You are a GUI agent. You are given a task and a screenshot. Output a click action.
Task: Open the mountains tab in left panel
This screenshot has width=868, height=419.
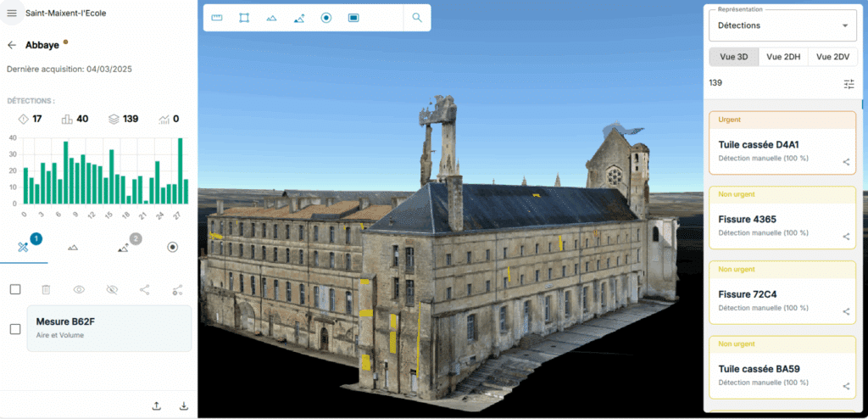point(73,247)
